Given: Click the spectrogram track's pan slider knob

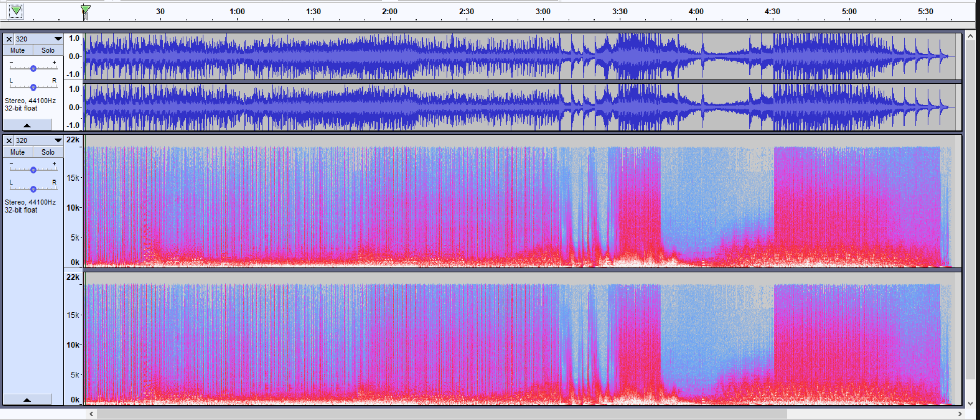Looking at the screenshot, I should tap(33, 189).
